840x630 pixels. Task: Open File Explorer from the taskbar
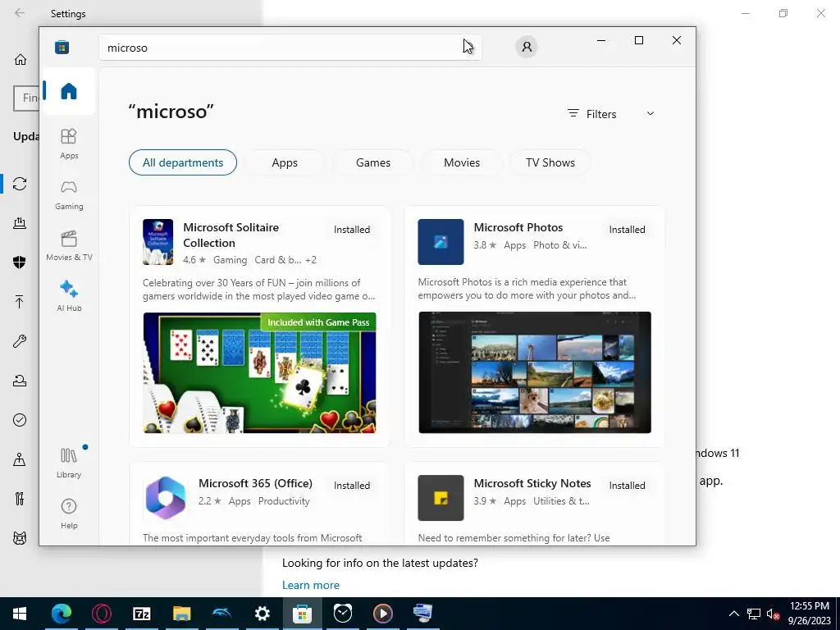pyautogui.click(x=181, y=614)
